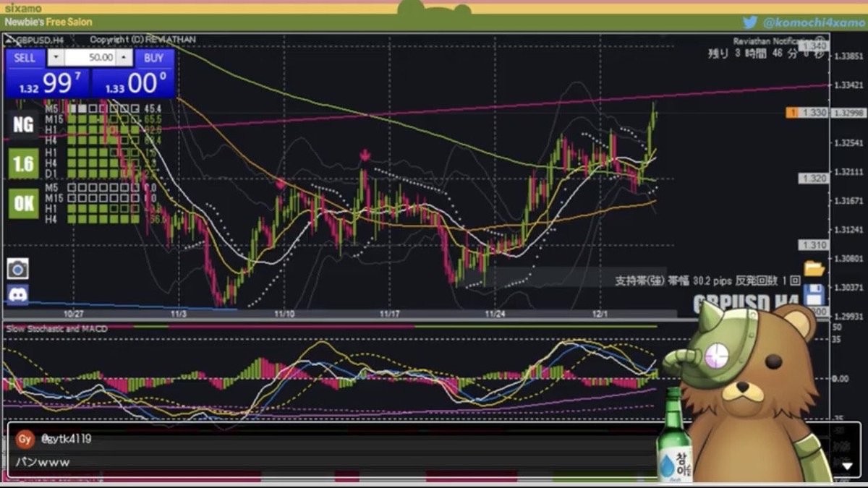The height and width of the screenshot is (488, 868).
Task: Click the 11/10 date on time axis
Action: point(285,314)
